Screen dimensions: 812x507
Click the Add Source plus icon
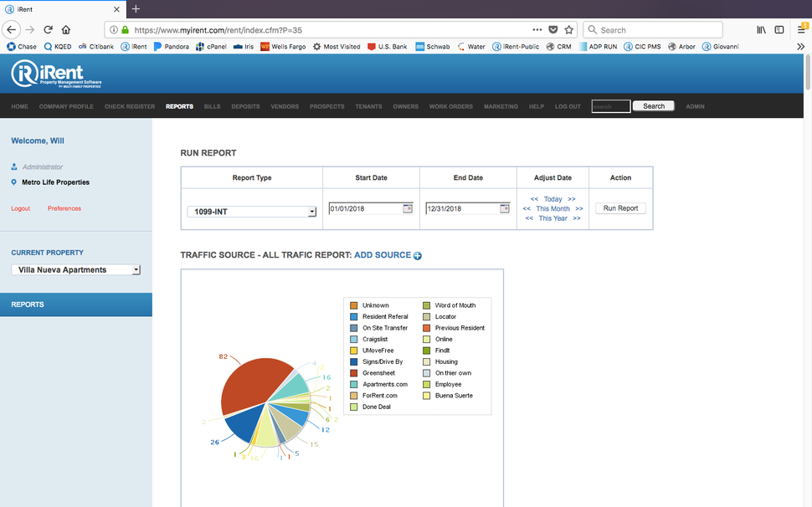(418, 255)
